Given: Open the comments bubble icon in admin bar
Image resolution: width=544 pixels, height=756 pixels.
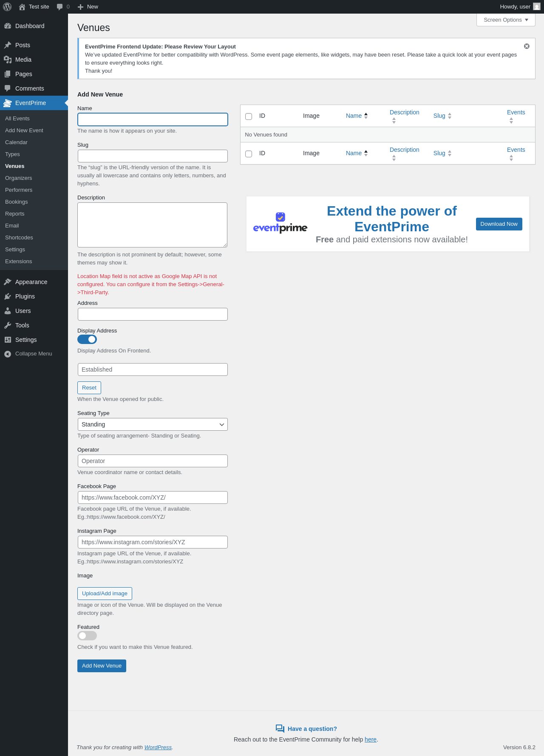Looking at the screenshot, I should [x=60, y=7].
